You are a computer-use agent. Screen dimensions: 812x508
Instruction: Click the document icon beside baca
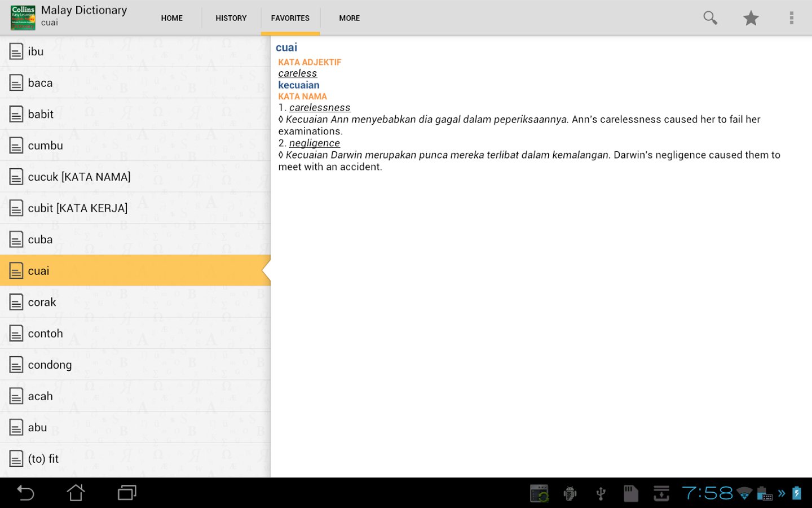pyautogui.click(x=16, y=83)
